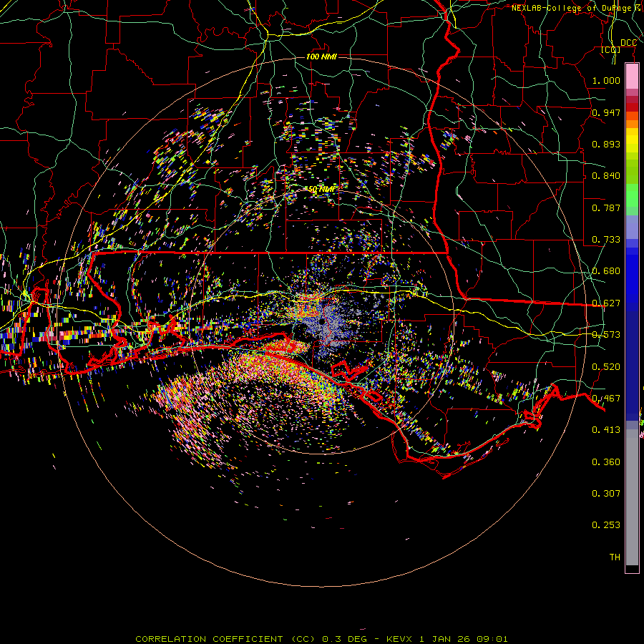Click the 100 NMI range ring label
This screenshot has width=644, height=644.
(x=321, y=57)
